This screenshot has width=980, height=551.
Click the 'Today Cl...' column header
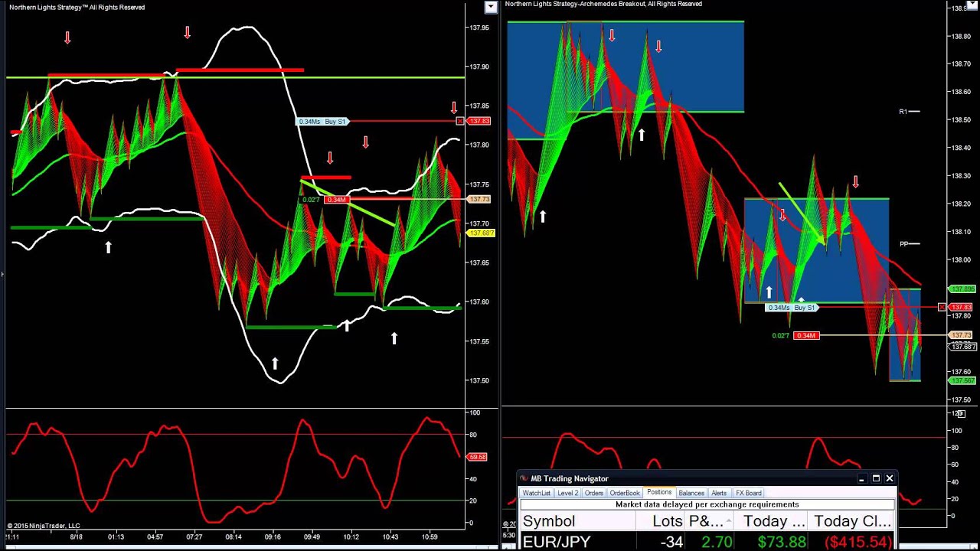pos(851,521)
